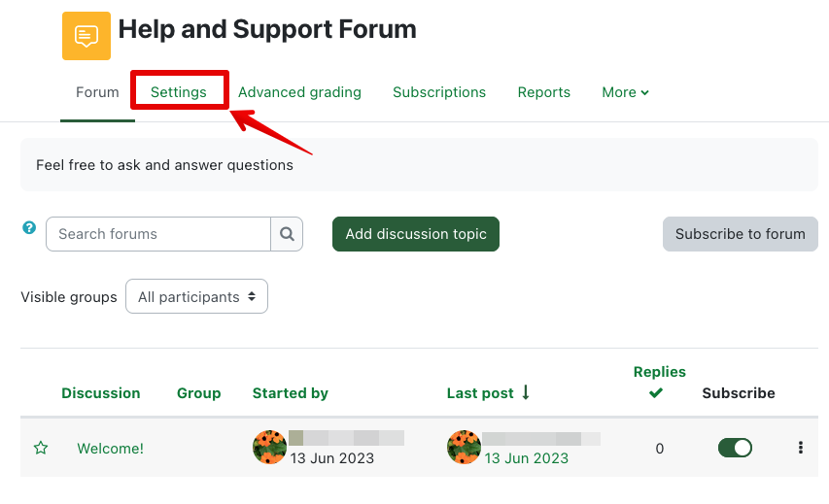This screenshot has height=504, width=829.
Task: Click the Replies checkmark sort icon
Action: pos(656,393)
